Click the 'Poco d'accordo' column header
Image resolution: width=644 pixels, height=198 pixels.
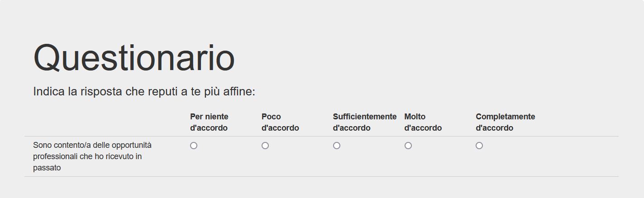(x=280, y=122)
